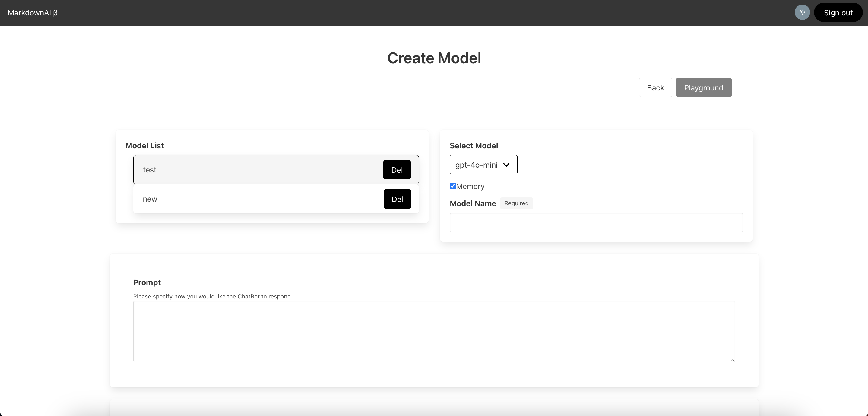Go Back using the Back button
Image resolution: width=868 pixels, height=416 pixels.
[x=655, y=88]
